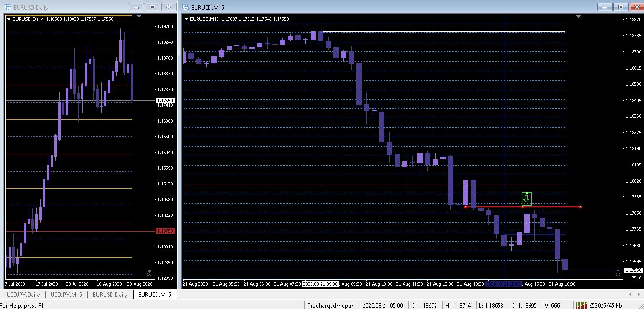The height and width of the screenshot is (309, 644).
Task: Maximize the EURUSD,Daily chart window
Action: coord(152,7)
